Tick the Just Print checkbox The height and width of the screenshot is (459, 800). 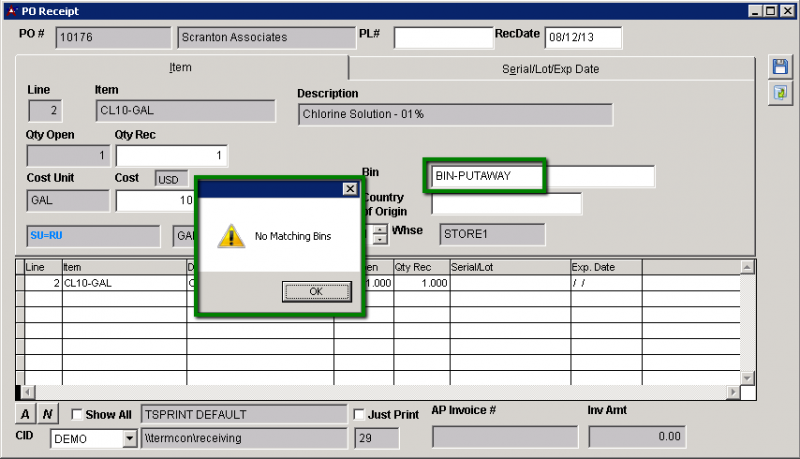point(360,414)
